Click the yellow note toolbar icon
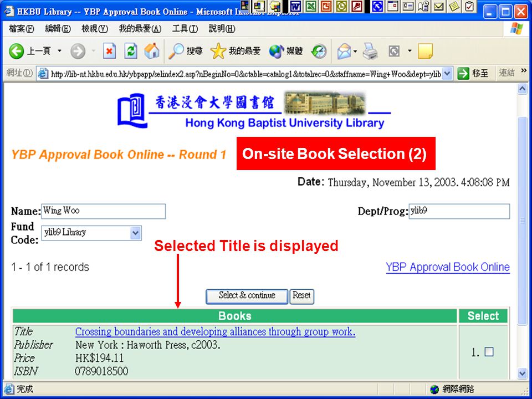This screenshot has width=532, height=399. 425,52
